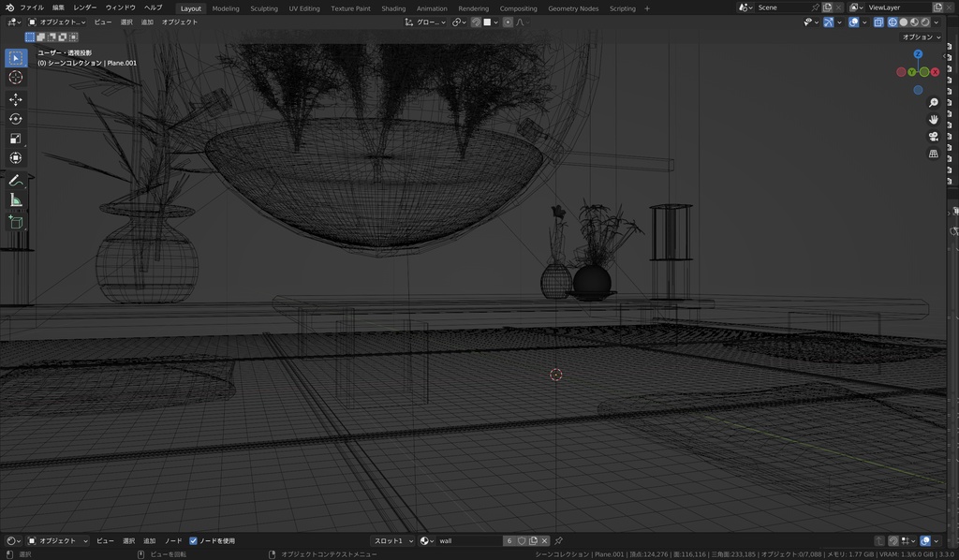Viewport: 959px width, 560px height.
Task: Create new scene with duplicate icon
Action: [828, 7]
